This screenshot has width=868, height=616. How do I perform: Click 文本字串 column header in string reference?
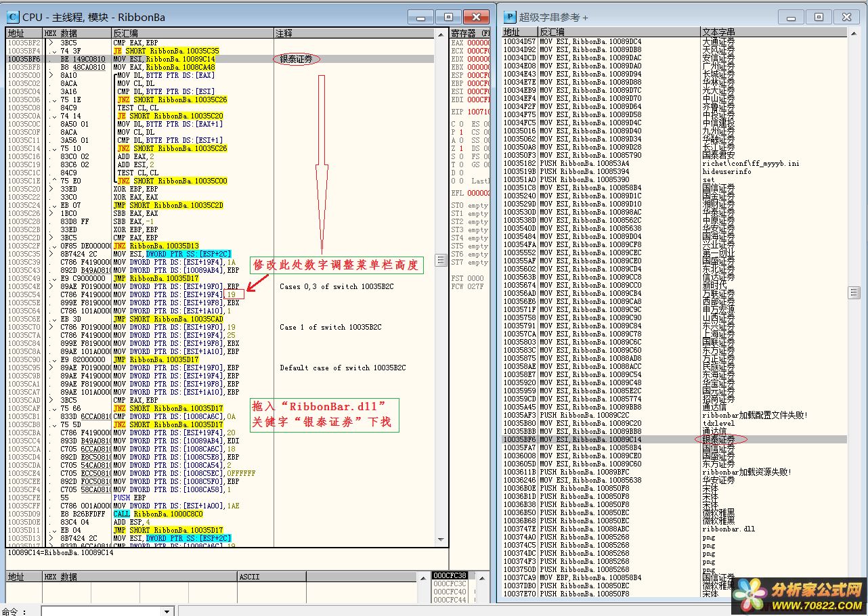tap(773, 32)
